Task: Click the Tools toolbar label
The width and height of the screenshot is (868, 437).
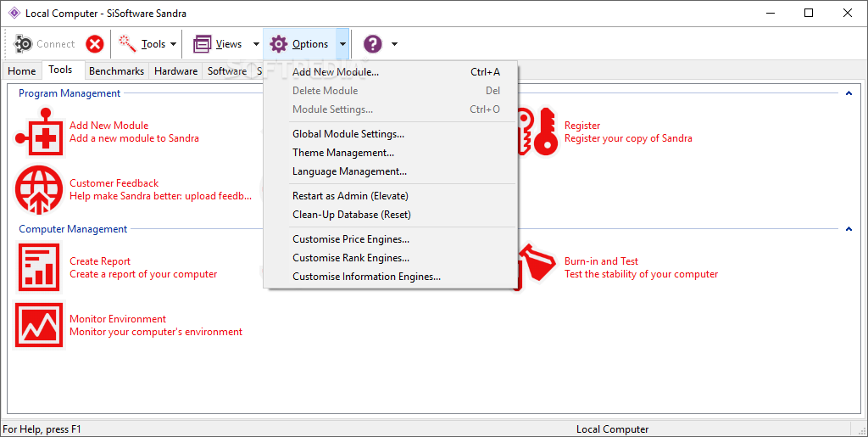Action: coord(153,44)
